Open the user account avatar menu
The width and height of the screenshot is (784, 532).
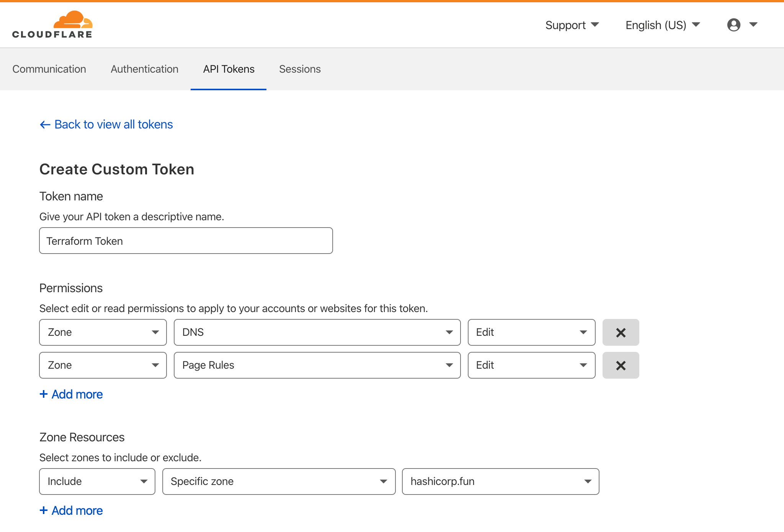click(733, 25)
